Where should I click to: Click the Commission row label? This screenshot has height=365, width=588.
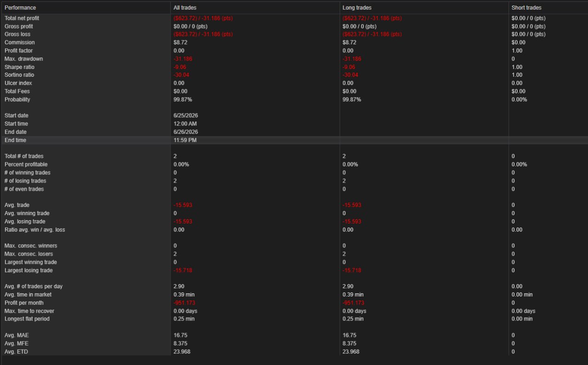pyautogui.click(x=19, y=43)
